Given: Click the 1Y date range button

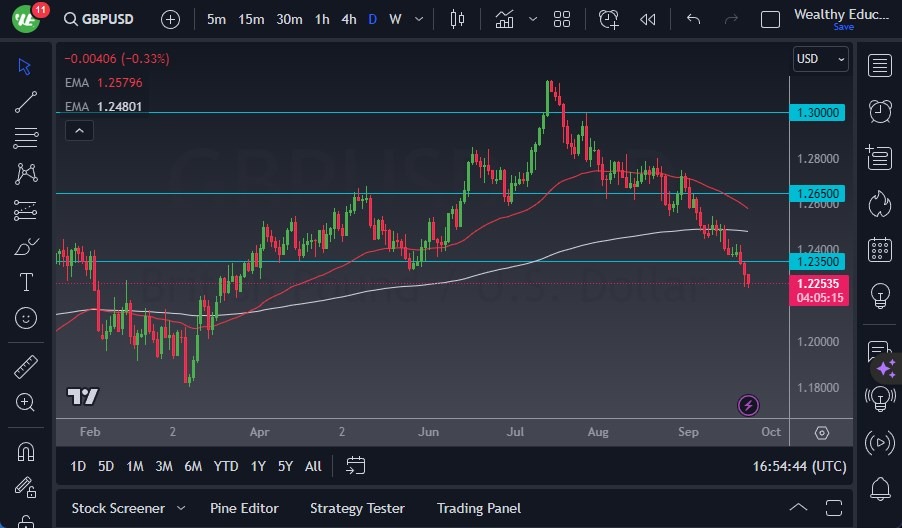Looking at the screenshot, I should pyautogui.click(x=258, y=466).
